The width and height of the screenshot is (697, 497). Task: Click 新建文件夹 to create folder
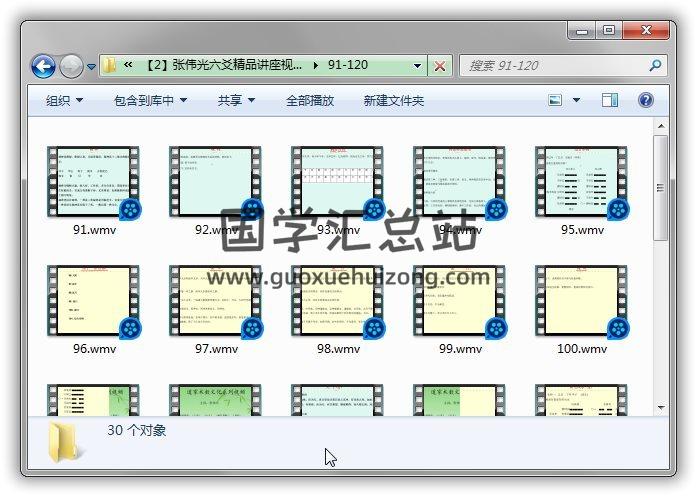coord(393,100)
